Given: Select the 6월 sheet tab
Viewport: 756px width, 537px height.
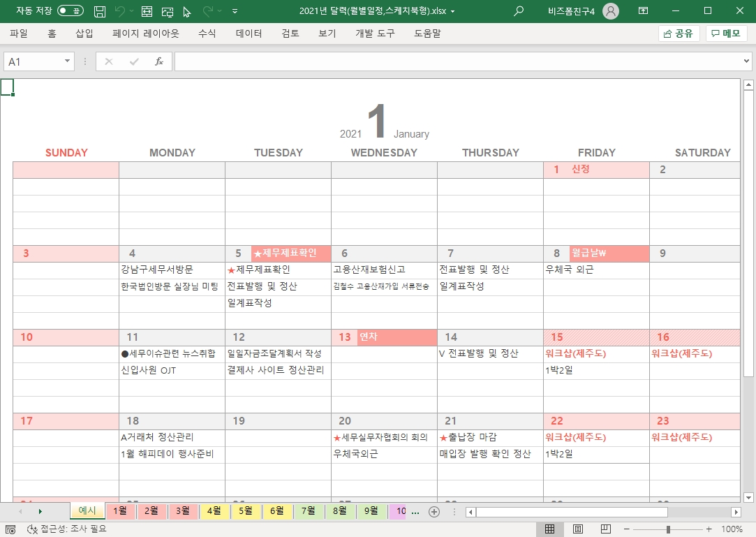Looking at the screenshot, I should pyautogui.click(x=276, y=510).
